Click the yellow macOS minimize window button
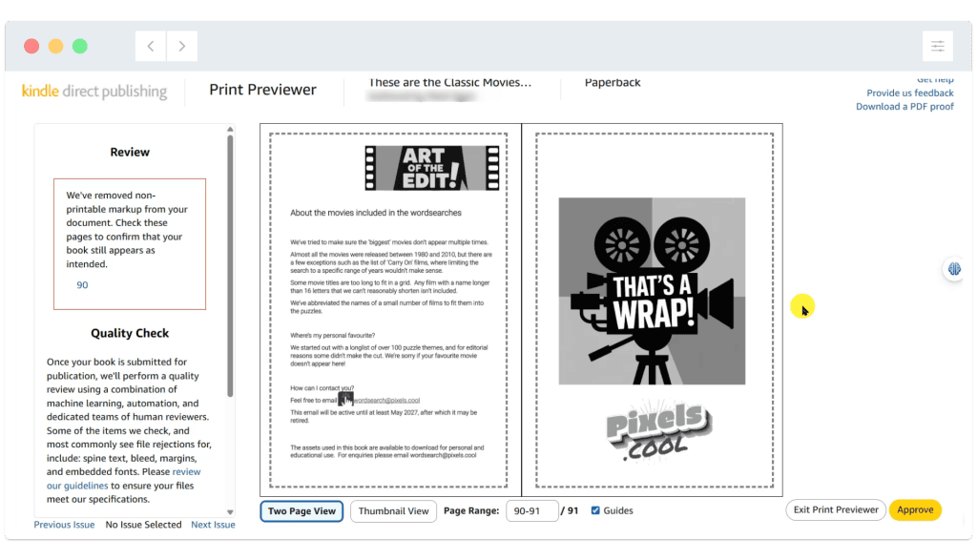Screen dimensions: 977x560 tap(55, 46)
